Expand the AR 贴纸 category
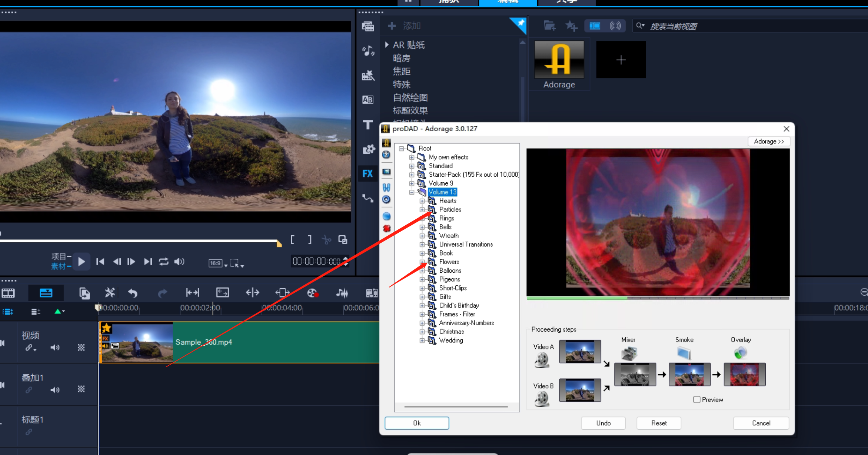Screen dimensions: 868x455 coord(386,45)
